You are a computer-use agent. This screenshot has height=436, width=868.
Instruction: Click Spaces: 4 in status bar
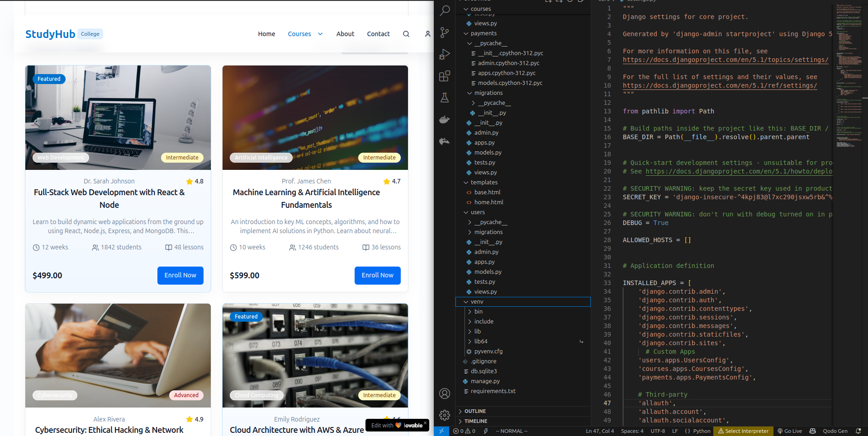pos(632,431)
